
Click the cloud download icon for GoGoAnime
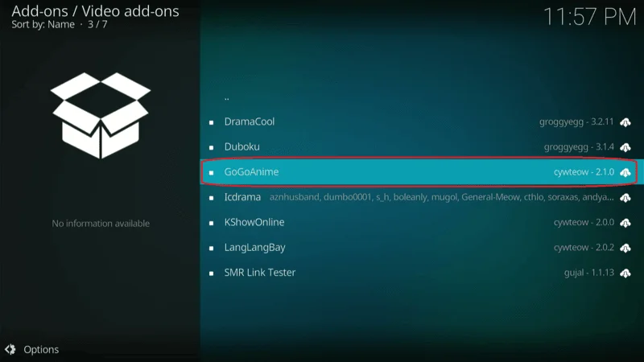point(625,172)
